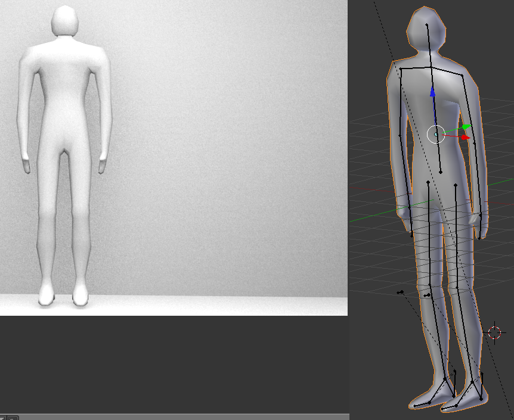The height and width of the screenshot is (420, 514).
Task: Click the green Y-axis manipulator arrow
Action: [467, 126]
